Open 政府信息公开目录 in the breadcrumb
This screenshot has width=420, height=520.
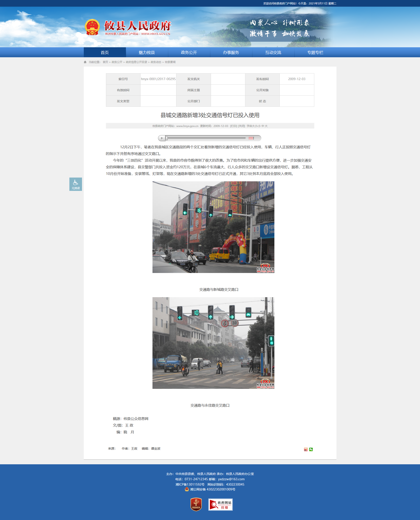tap(137, 62)
